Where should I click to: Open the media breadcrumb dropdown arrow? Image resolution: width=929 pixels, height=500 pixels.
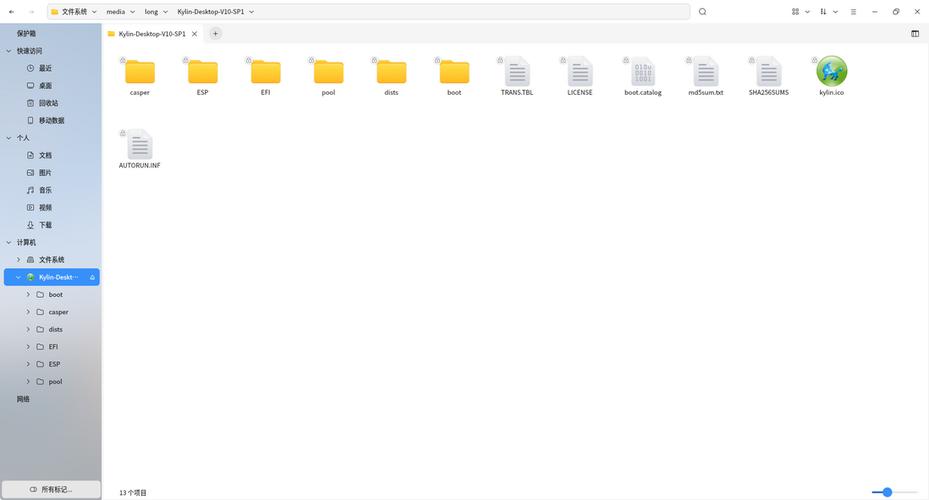132,12
